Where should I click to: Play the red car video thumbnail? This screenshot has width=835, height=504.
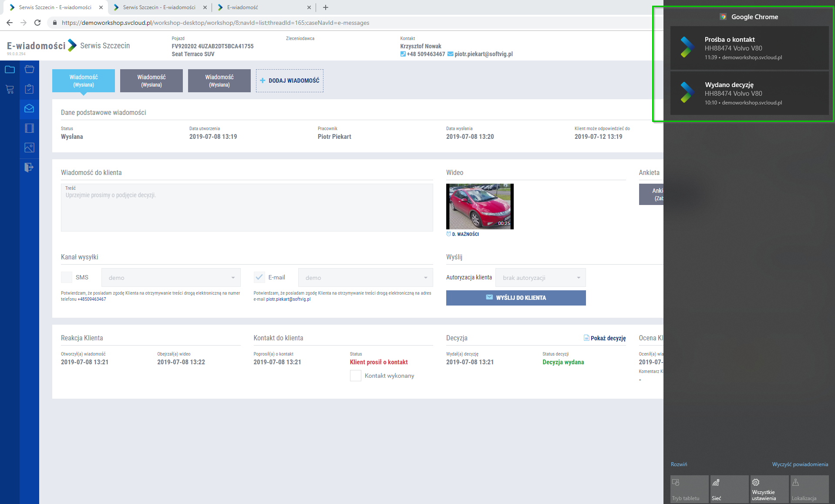tap(480, 206)
